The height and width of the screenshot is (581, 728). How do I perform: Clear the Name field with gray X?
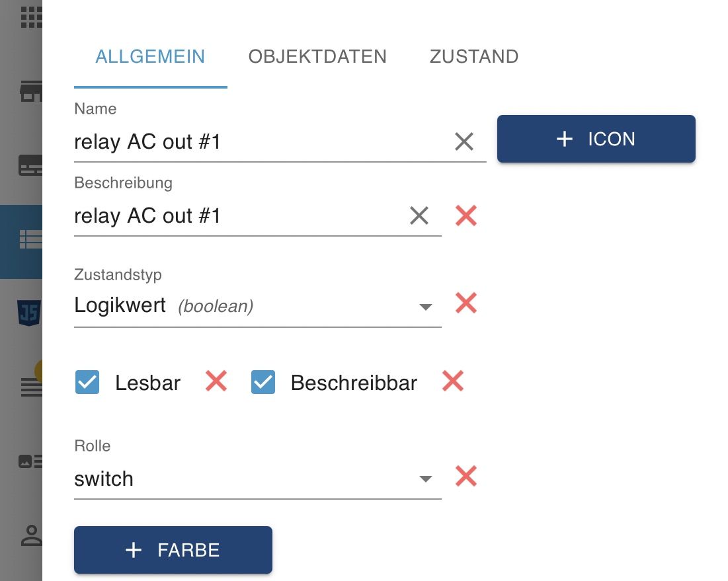464,141
